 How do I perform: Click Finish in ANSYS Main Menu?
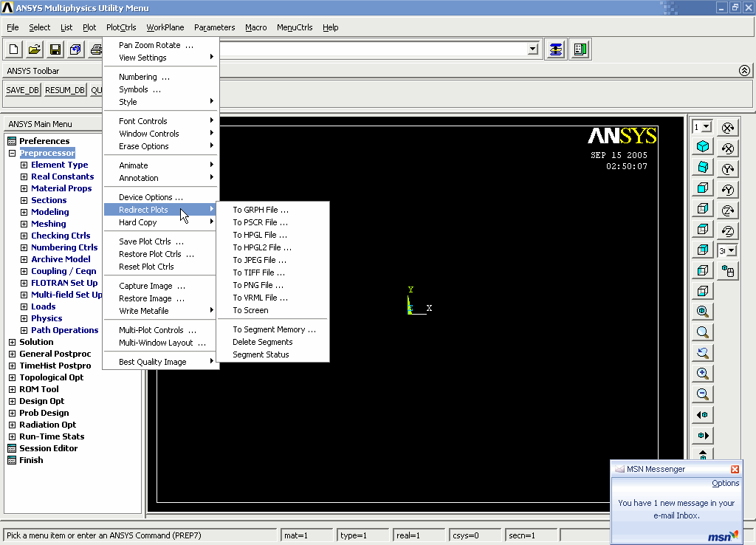31,460
